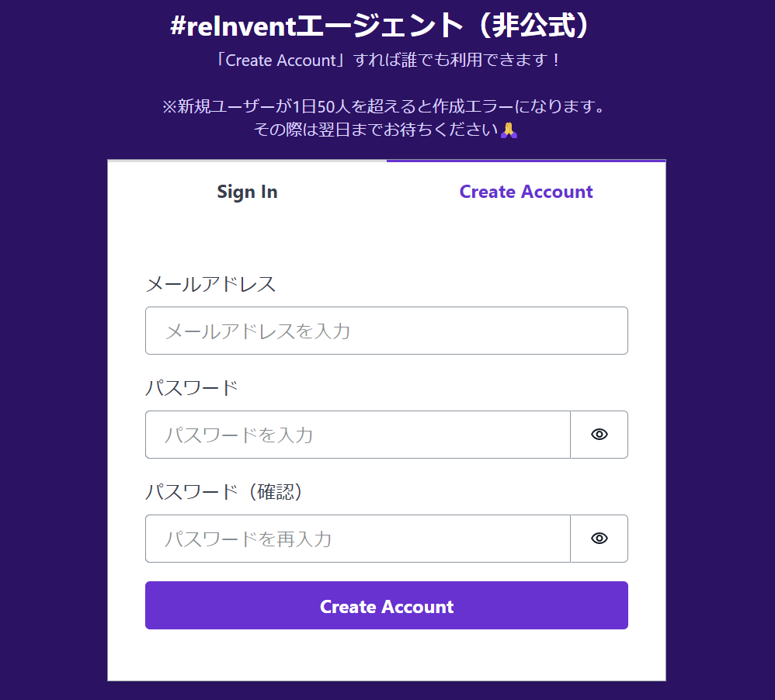
Task: Focus the メールアドレスを入力 input field
Action: coord(386,331)
